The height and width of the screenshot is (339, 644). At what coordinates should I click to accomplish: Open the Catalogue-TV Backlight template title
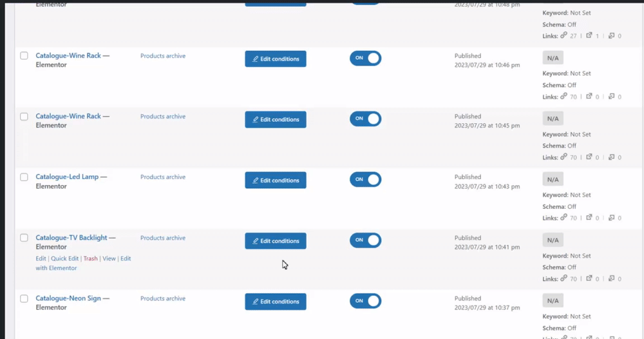pos(71,238)
